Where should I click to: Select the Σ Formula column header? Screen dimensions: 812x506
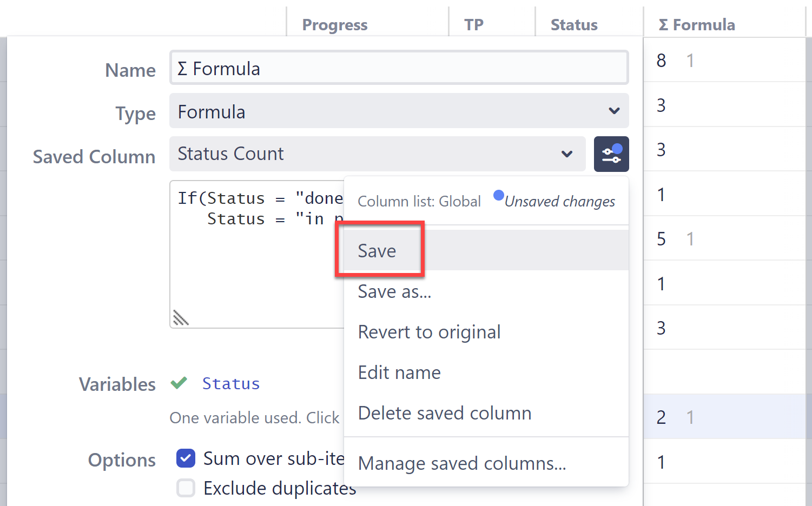(x=697, y=25)
